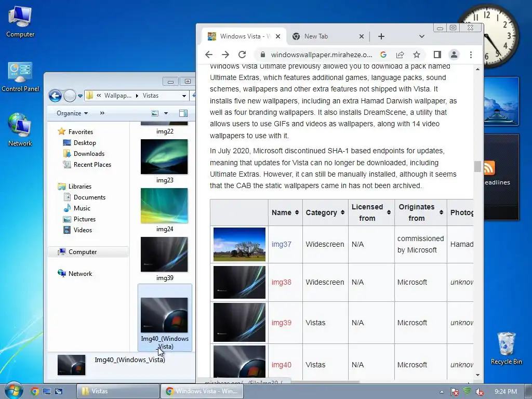Close the Windows Vista browser tab
532x399 pixels.
point(278,36)
